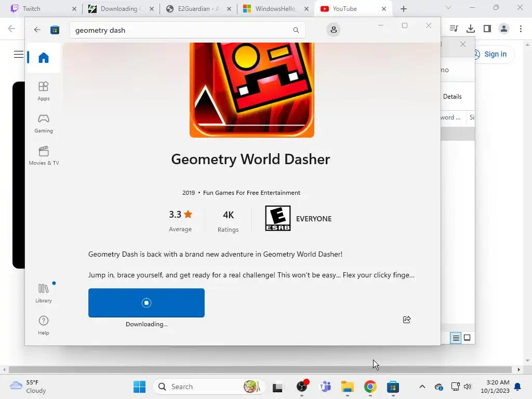
Task: Open Store Help
Action: coord(44,325)
